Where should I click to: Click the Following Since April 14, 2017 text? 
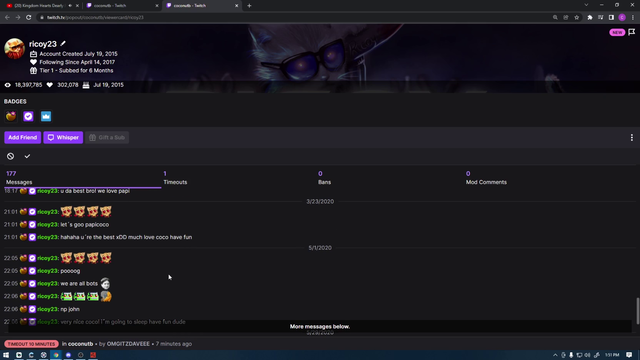coord(77,62)
